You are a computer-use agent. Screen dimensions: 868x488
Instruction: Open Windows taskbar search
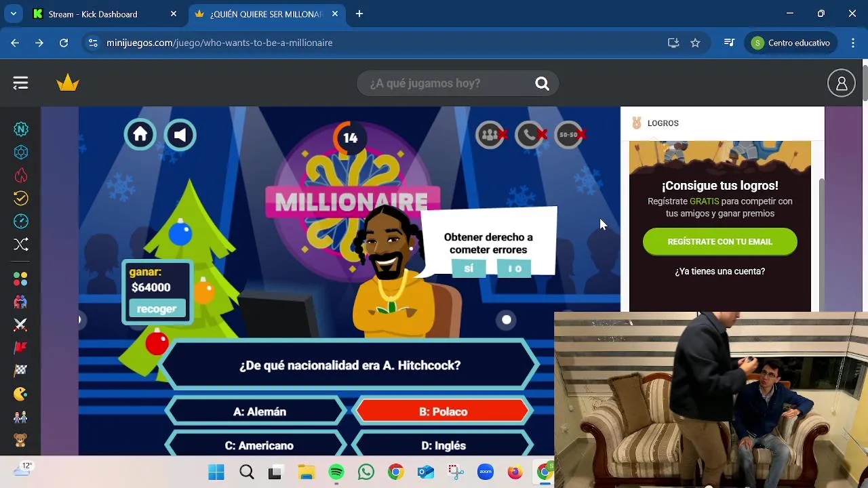pyautogui.click(x=247, y=472)
